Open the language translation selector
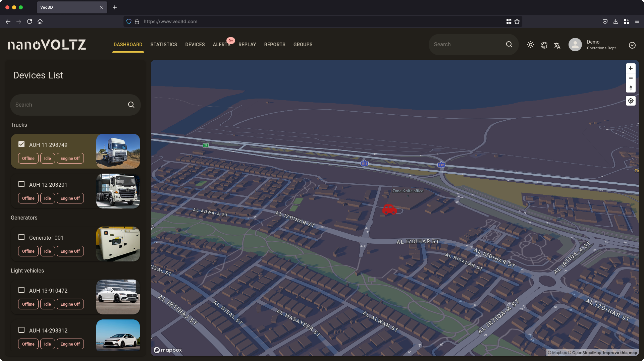This screenshot has height=361, width=644. [x=557, y=45]
